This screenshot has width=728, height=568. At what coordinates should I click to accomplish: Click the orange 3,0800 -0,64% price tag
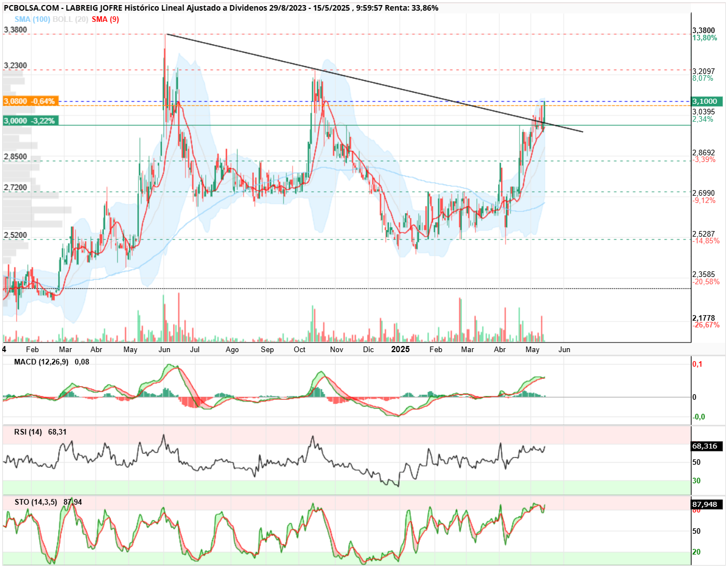click(x=30, y=101)
